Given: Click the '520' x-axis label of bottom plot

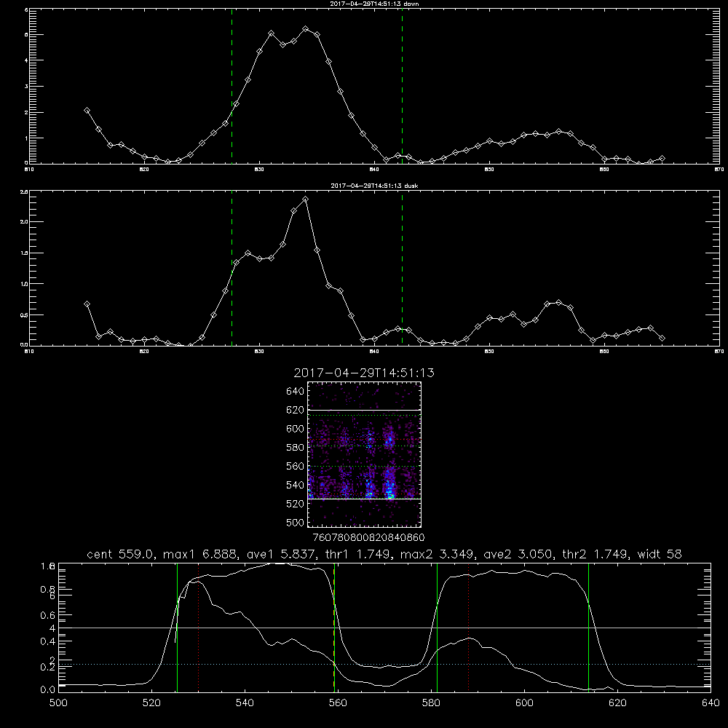Looking at the screenshot, I should point(151,703).
